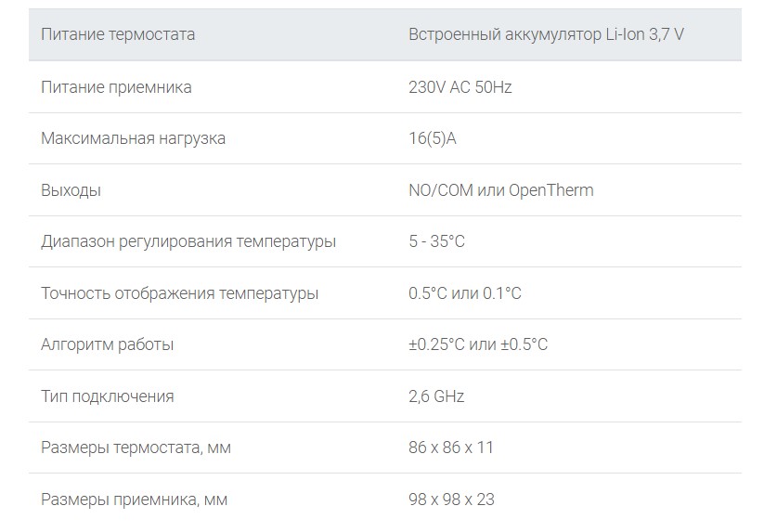Select "NO/COM или OpenTherm" text
764x532 pixels.
point(500,190)
